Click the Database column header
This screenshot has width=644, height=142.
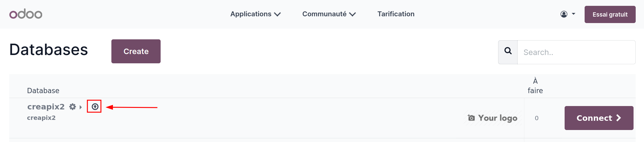click(43, 91)
